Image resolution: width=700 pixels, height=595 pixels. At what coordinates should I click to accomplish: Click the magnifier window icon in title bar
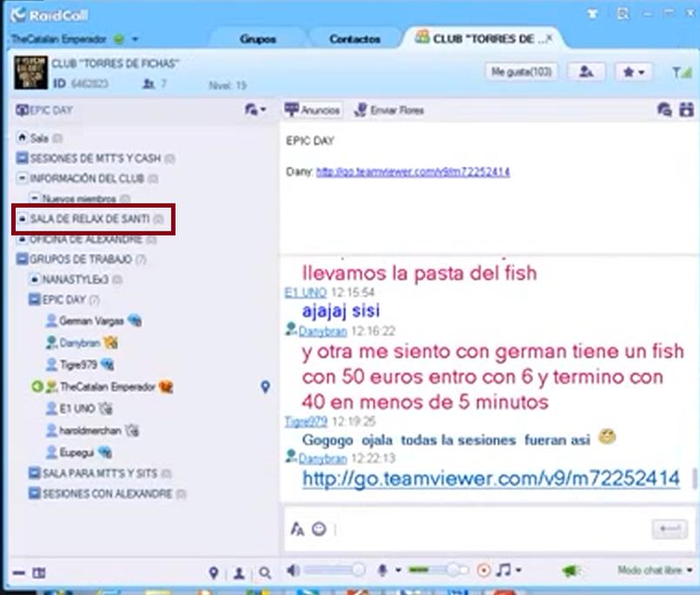click(623, 14)
